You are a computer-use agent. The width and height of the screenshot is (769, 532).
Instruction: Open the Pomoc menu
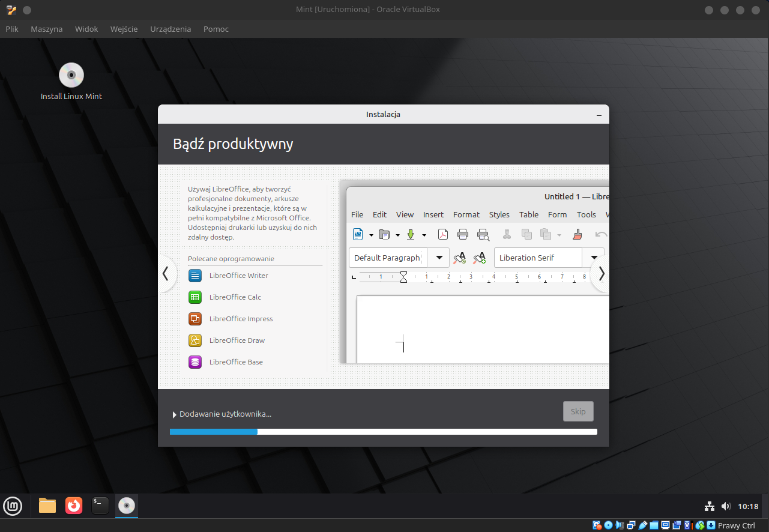pos(216,29)
